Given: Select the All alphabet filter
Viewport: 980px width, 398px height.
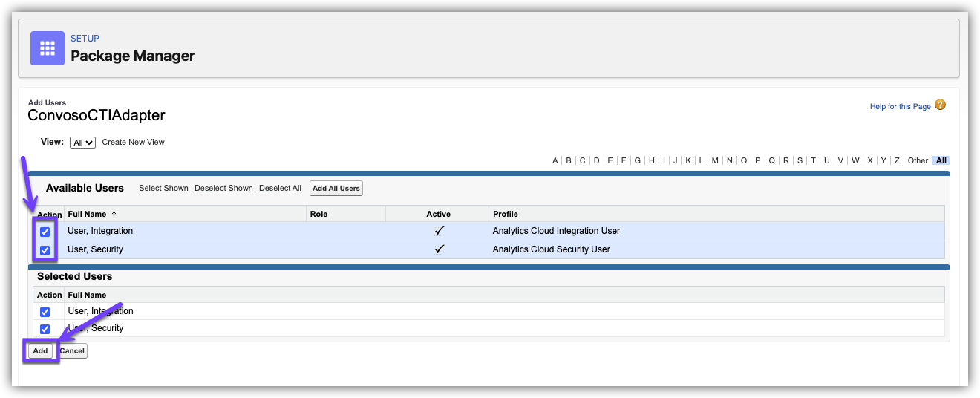Looking at the screenshot, I should tap(941, 160).
